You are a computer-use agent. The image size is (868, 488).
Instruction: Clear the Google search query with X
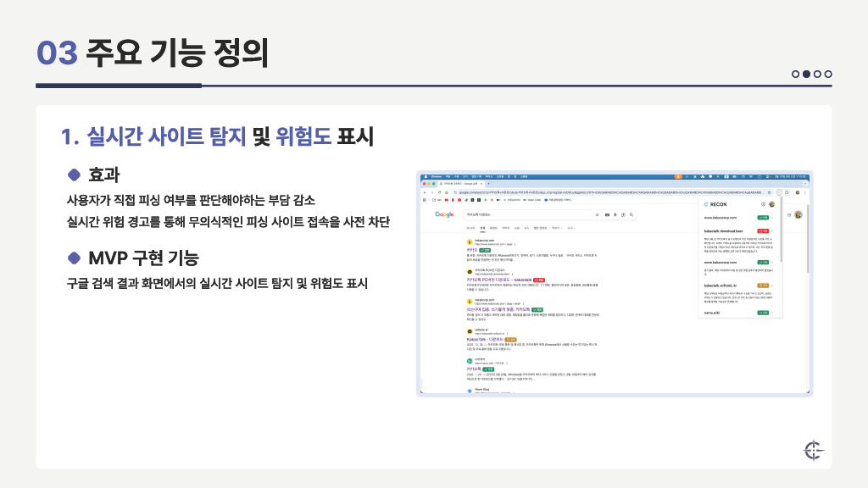click(596, 214)
